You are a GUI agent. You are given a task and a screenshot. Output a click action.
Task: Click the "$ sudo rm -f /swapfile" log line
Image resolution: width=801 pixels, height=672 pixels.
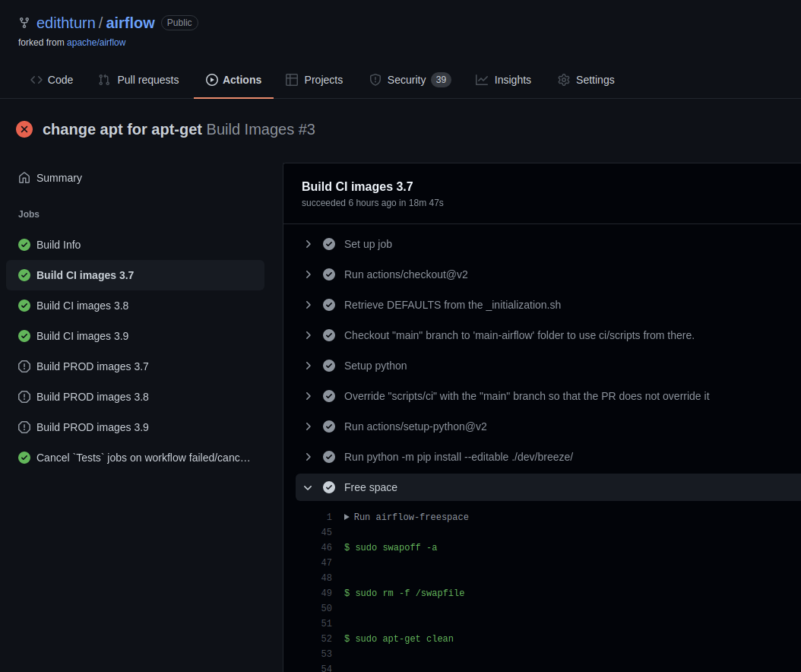tap(404, 593)
